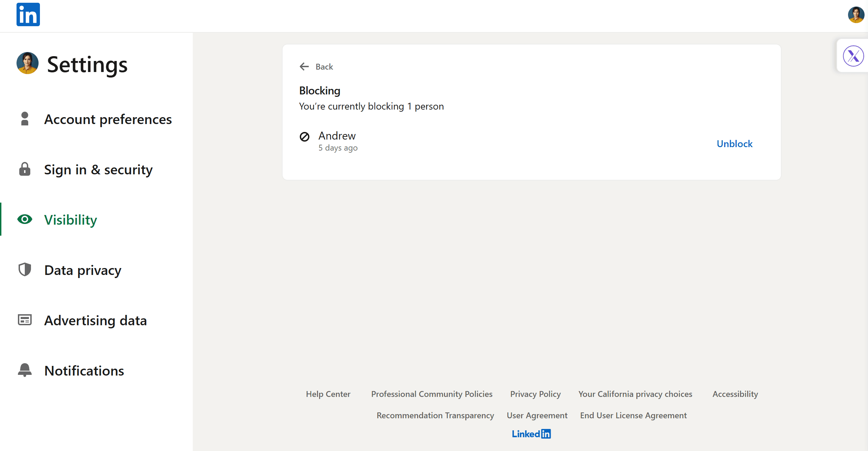Image resolution: width=868 pixels, height=451 pixels.
Task: Switch to Data privacy section
Action: [83, 270]
